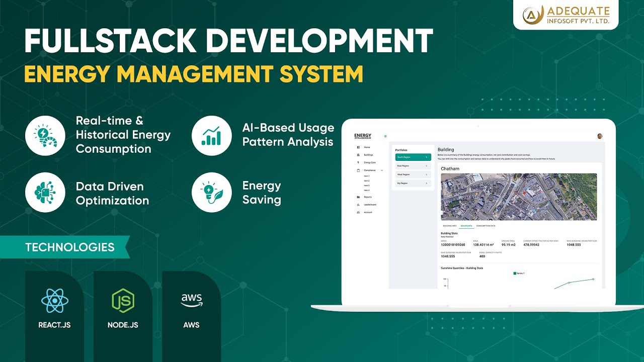Expand the East Region portfolio

(x=413, y=165)
